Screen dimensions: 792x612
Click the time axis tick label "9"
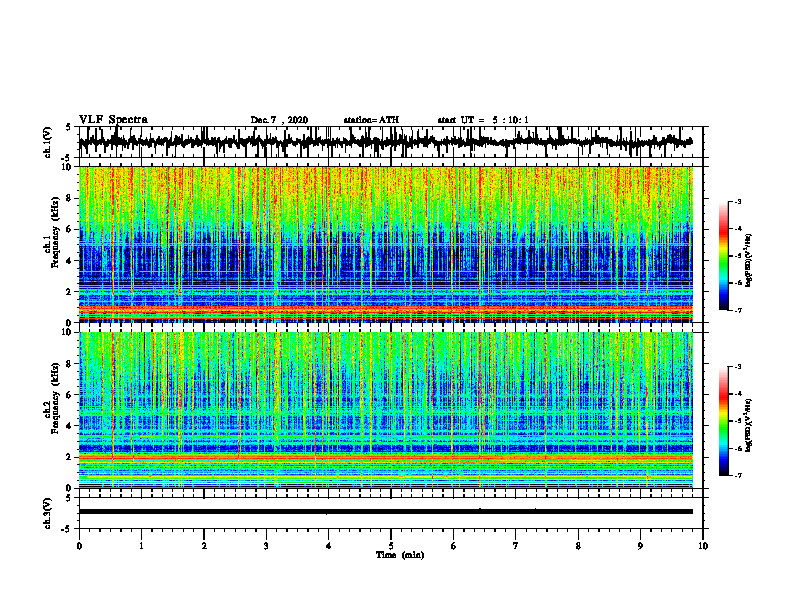[x=640, y=546]
